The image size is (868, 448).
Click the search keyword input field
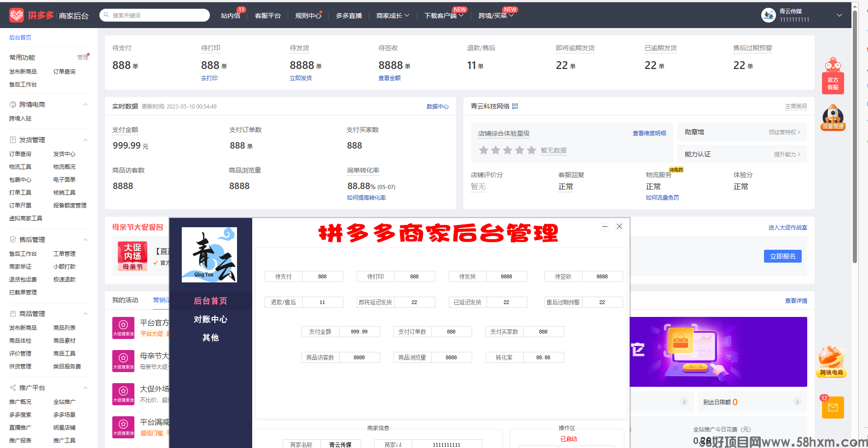(x=155, y=15)
